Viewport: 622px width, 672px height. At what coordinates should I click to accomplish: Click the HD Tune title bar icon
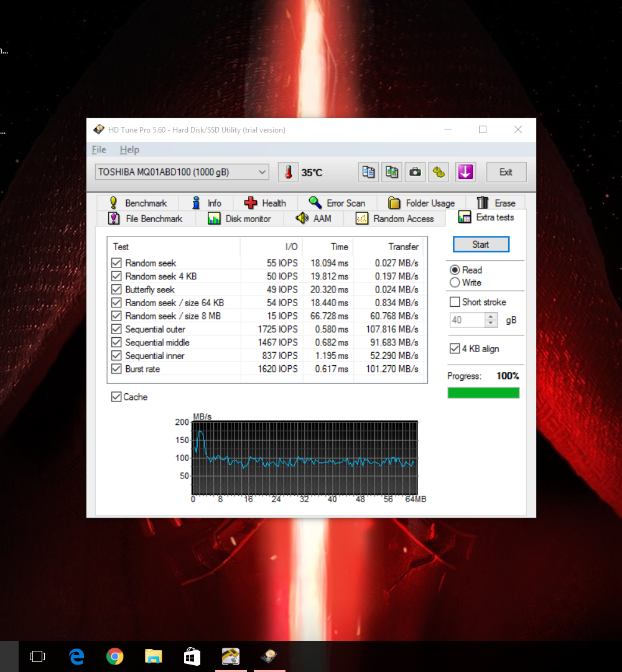(99, 129)
